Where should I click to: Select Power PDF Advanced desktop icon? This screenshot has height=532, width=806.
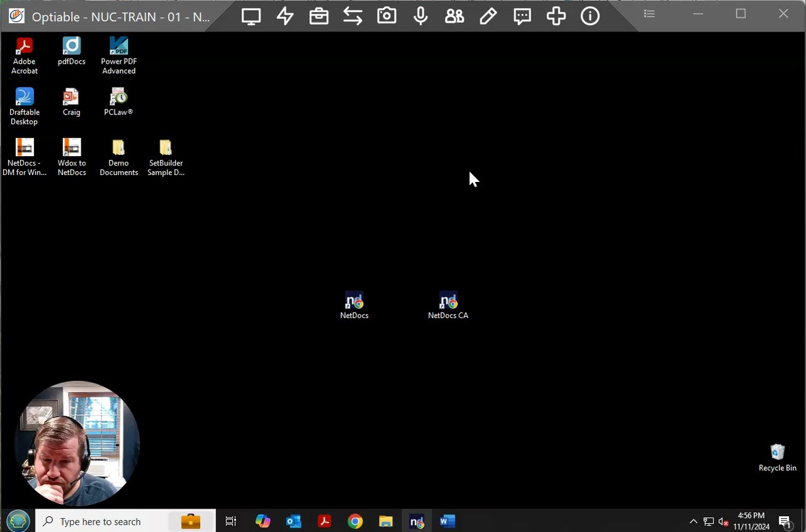118,56
